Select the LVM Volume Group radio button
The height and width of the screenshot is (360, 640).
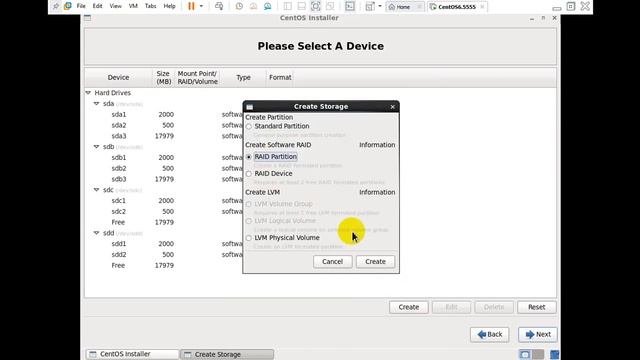click(249, 204)
